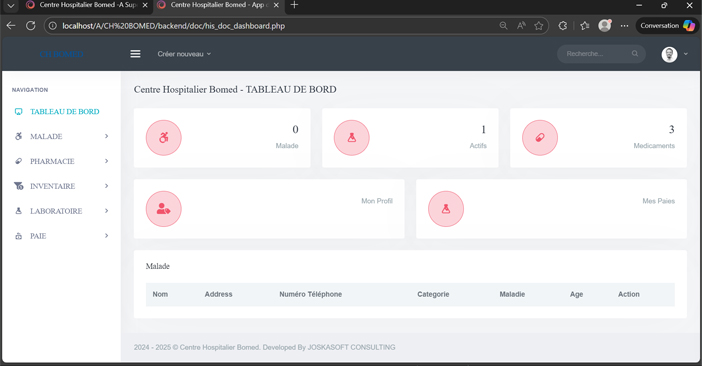The image size is (702, 366).
Task: Click the wheelchair icon beside MALADE
Action: click(18, 136)
